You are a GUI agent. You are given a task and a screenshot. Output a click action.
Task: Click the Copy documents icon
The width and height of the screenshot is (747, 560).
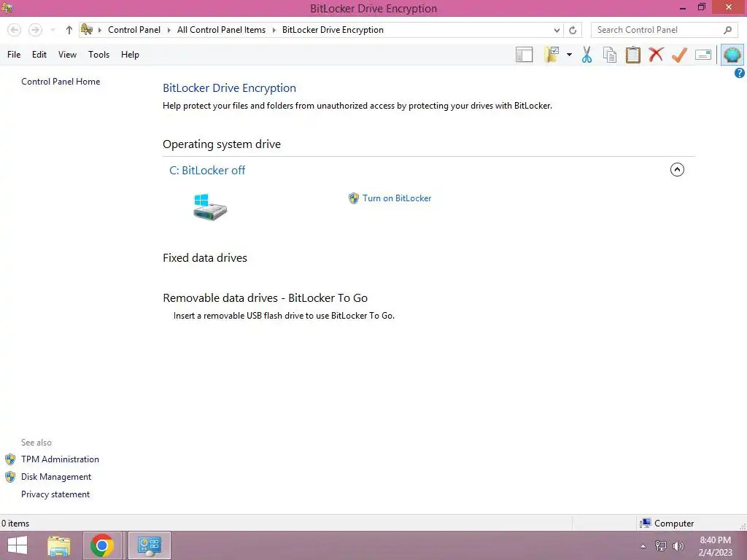click(x=610, y=55)
